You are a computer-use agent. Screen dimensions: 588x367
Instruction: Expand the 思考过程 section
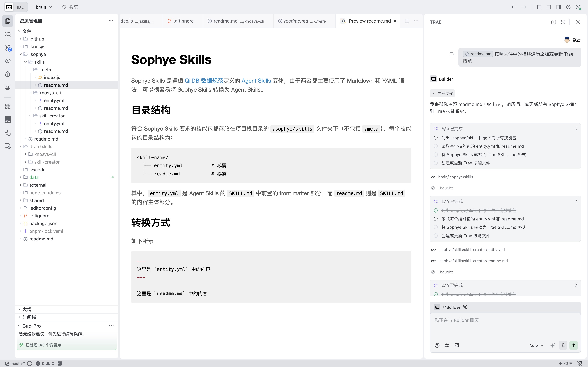click(x=442, y=93)
